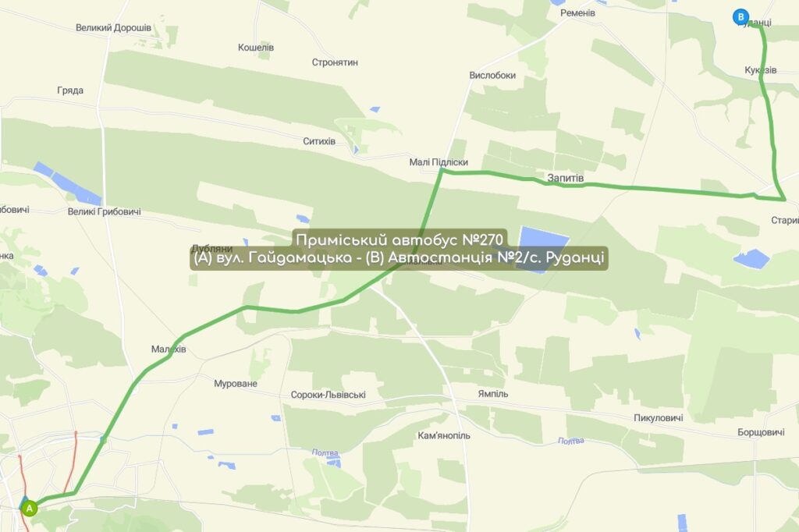Viewport: 799px width, 532px height.
Task: Click the Запитів village label
Action: coord(566,178)
